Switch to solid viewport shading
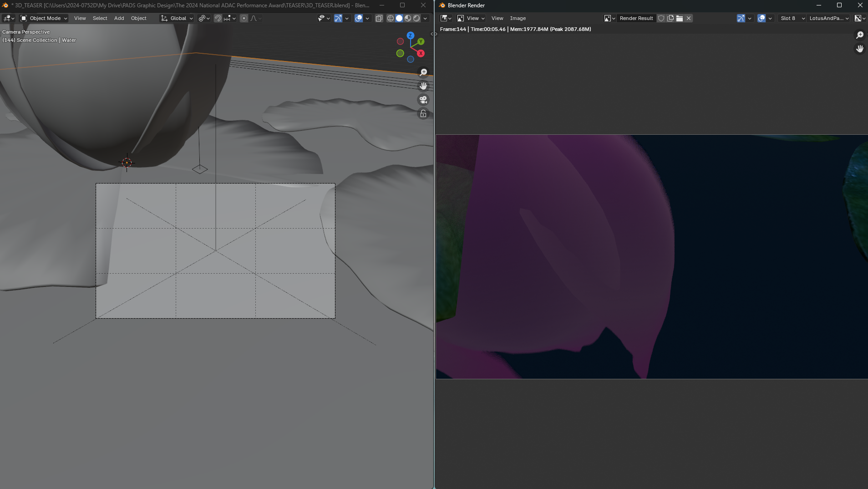 pyautogui.click(x=399, y=18)
